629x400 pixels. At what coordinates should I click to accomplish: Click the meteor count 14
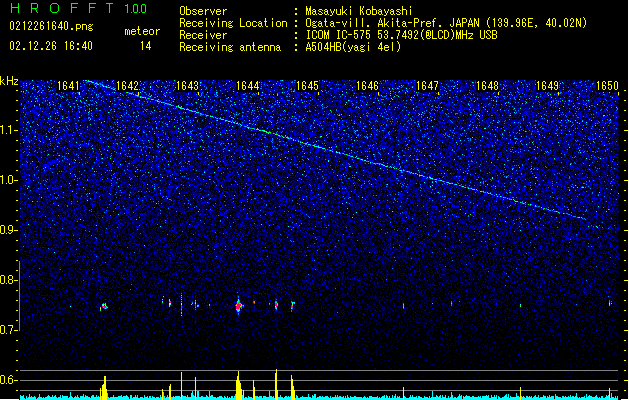point(146,46)
